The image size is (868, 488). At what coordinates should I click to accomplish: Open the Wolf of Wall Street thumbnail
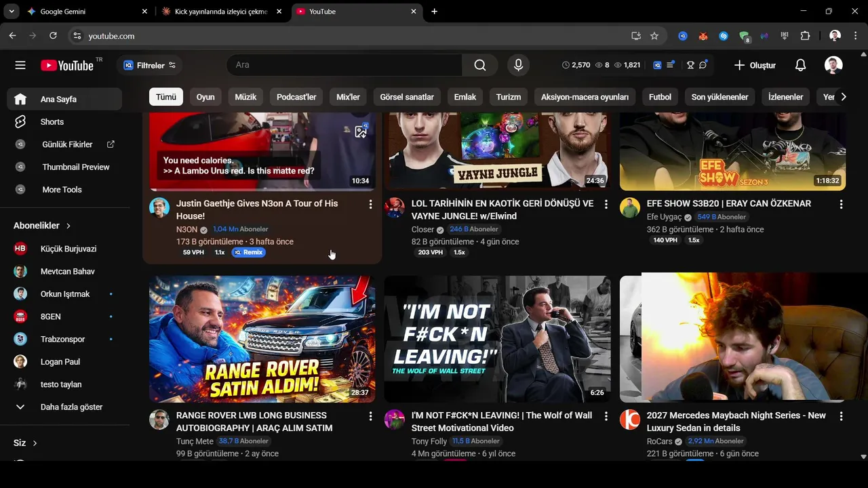coord(497,339)
